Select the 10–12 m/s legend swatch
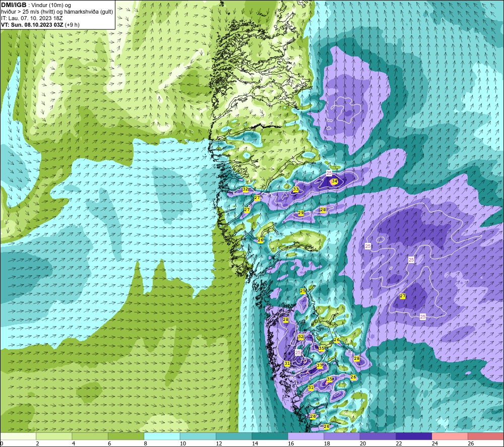The height and width of the screenshot is (447, 504). point(198,436)
